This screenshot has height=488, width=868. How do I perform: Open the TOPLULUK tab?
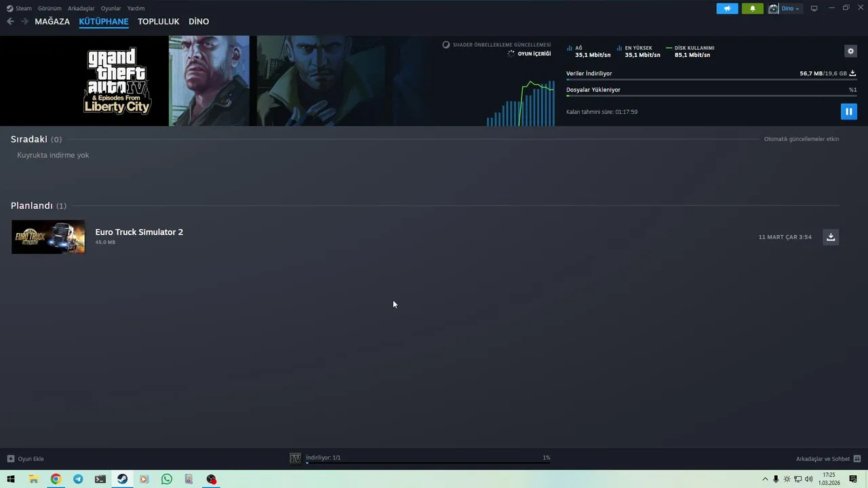tap(159, 22)
